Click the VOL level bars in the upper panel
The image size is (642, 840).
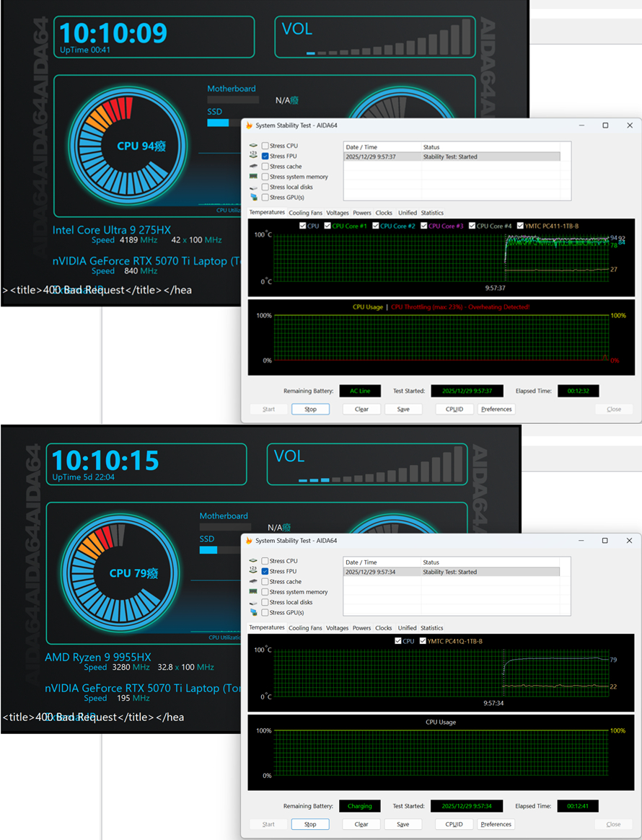tap(390, 40)
